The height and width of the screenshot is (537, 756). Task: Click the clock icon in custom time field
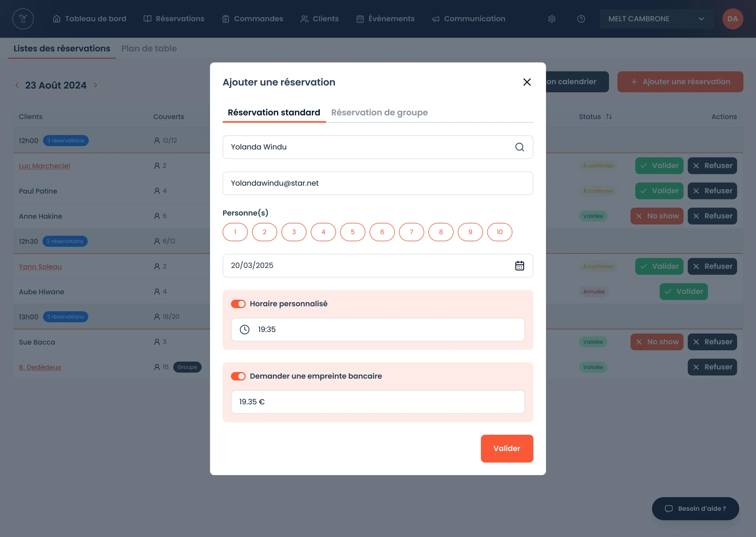[x=245, y=329]
